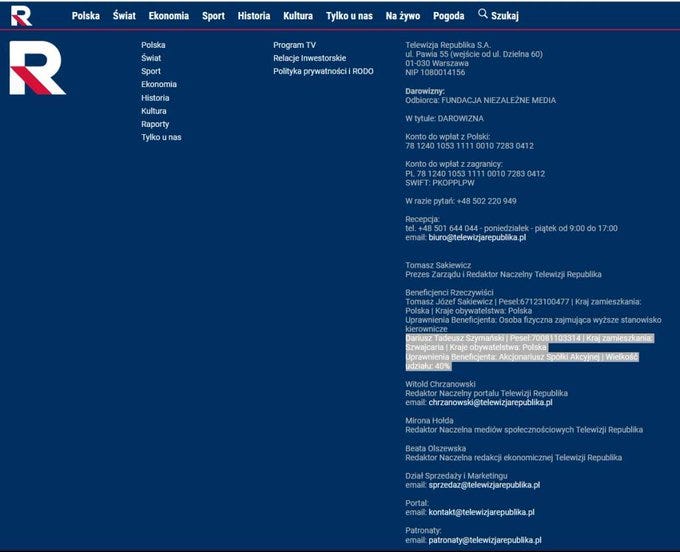Click the name Witold Chrzanowski

coord(440,384)
